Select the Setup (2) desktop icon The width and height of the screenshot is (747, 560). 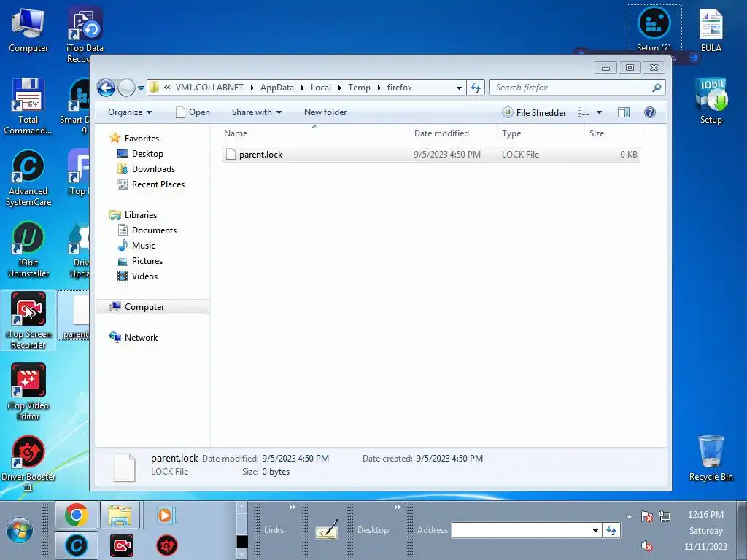[654, 28]
